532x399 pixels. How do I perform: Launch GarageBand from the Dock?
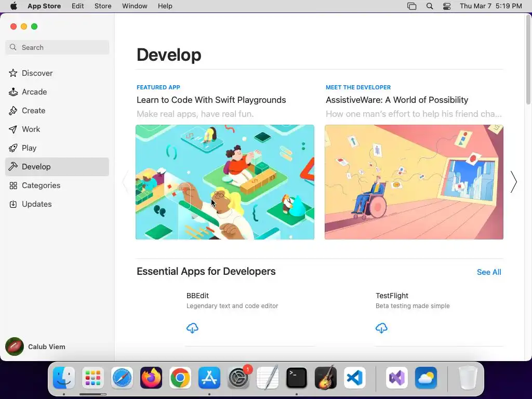click(326, 378)
